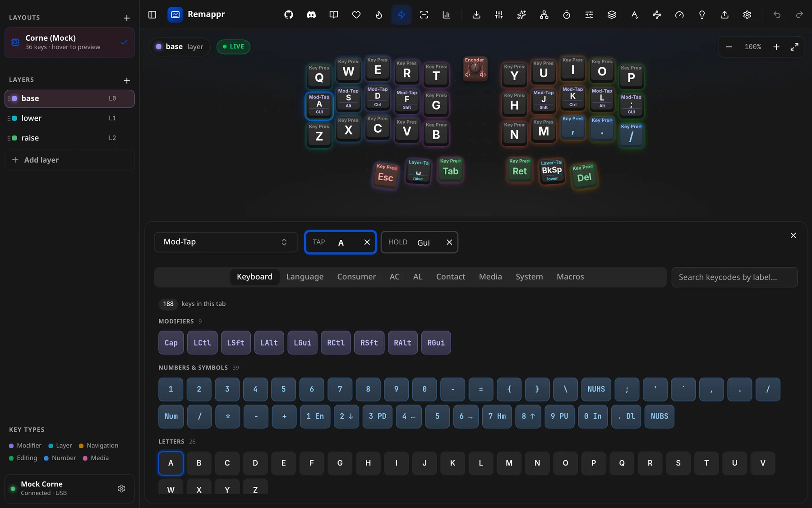Switch to the Consumer tab
The image size is (812, 508).
click(x=356, y=277)
